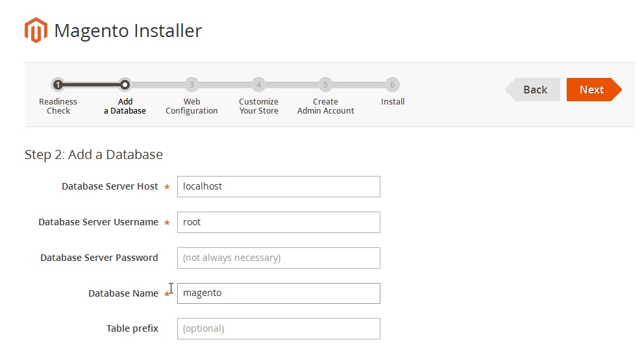Click the Magento Installer title text
Image resolution: width=644 pixels, height=357 pixels.
(128, 31)
